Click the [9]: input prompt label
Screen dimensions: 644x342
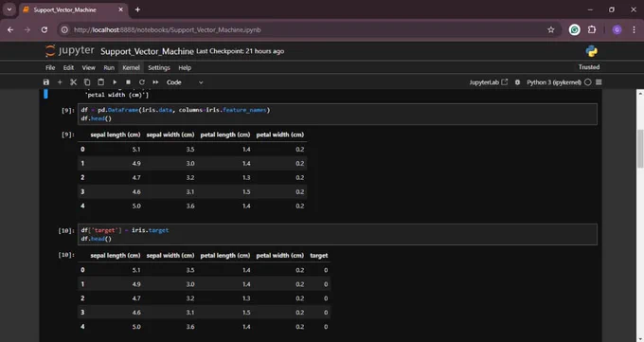click(68, 110)
